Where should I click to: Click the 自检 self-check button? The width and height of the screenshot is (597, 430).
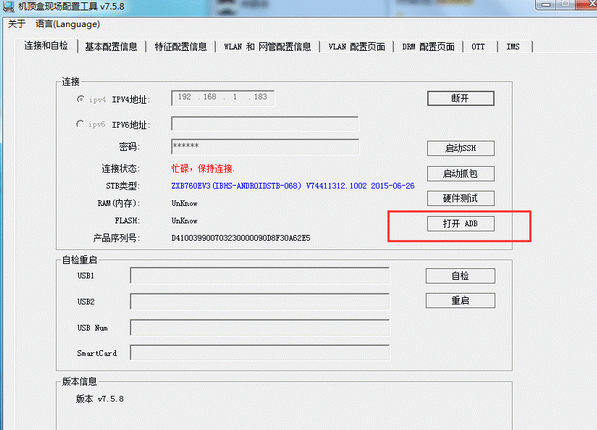click(460, 276)
